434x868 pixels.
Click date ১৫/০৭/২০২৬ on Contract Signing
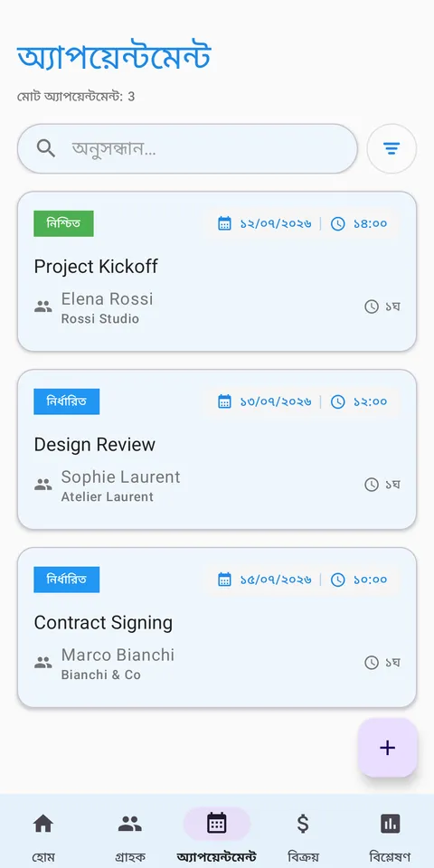point(276,580)
